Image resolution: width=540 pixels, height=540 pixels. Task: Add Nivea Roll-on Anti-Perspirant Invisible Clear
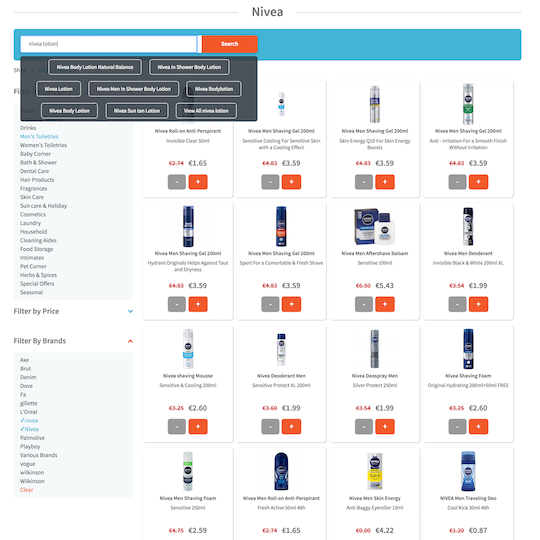[198, 182]
